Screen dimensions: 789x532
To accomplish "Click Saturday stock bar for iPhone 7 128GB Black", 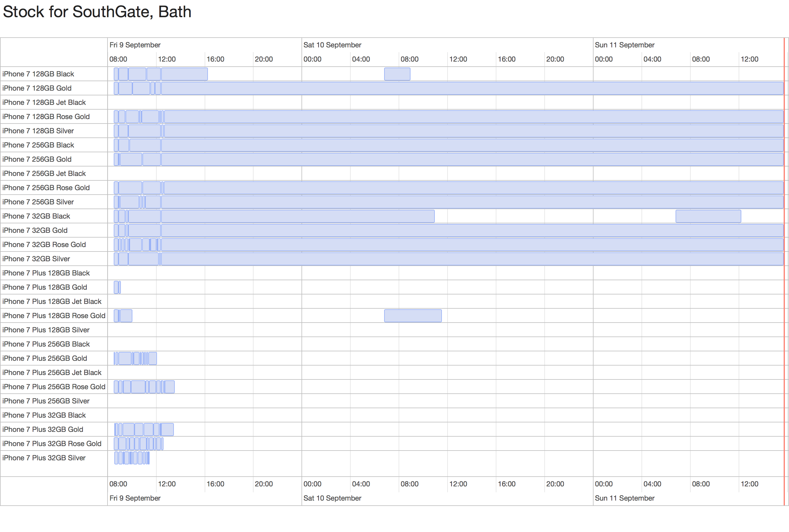I will pyautogui.click(x=397, y=74).
